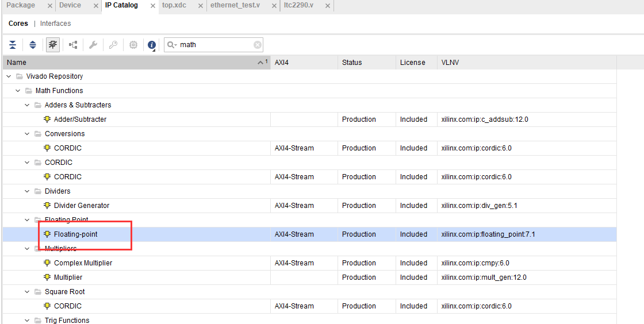
Task: Close the Package tab
Action: 50,6
